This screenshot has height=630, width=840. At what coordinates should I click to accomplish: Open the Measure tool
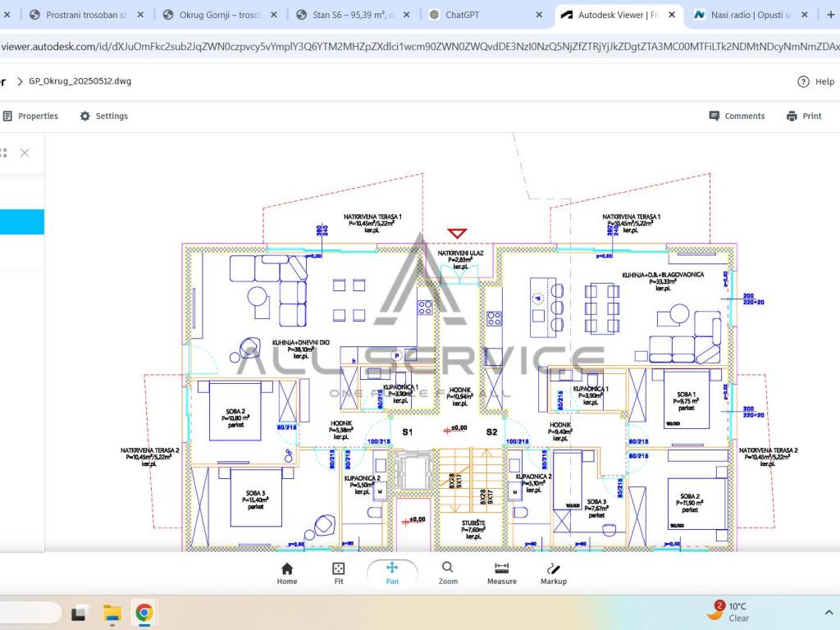[501, 573]
